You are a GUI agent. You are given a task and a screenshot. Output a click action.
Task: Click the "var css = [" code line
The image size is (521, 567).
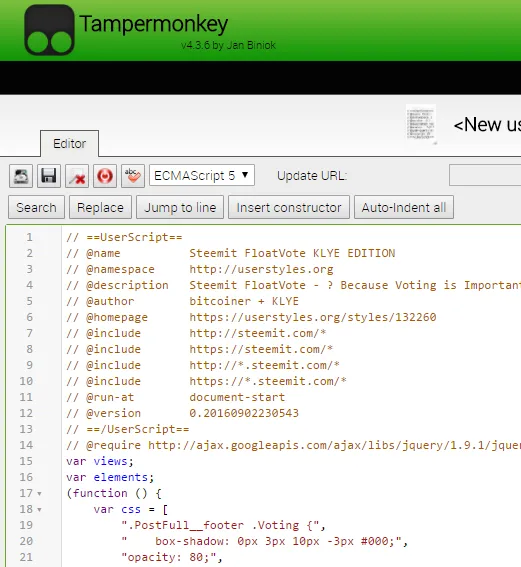click(x=131, y=509)
